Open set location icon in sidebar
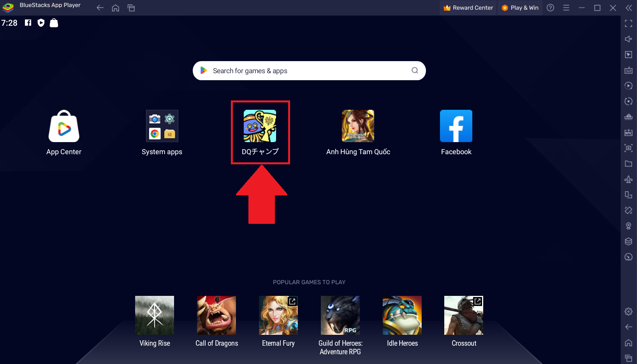637x364 pixels. click(628, 226)
